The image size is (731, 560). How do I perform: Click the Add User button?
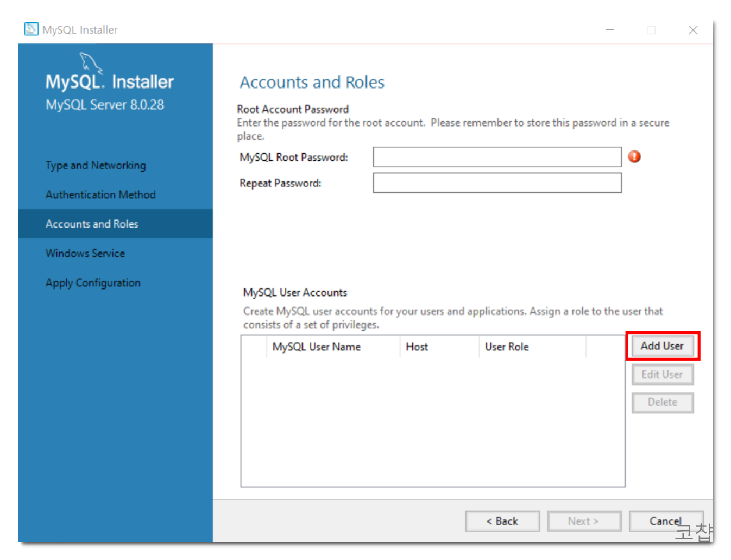[662, 346]
